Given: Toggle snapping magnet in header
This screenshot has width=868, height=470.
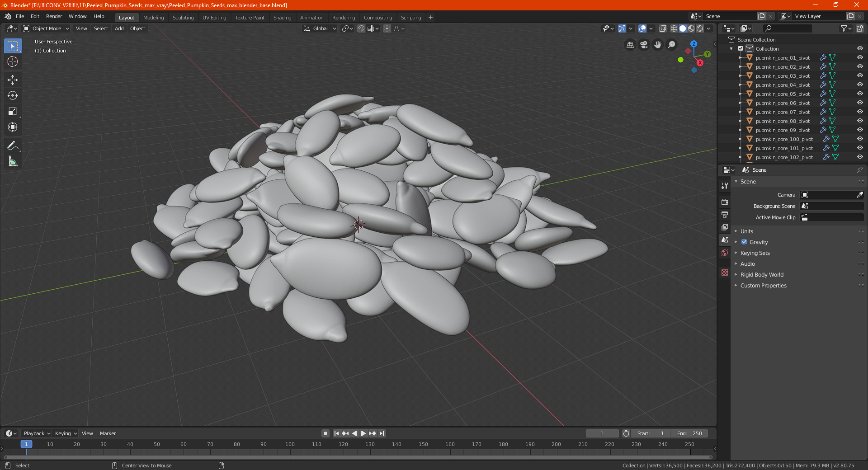Looking at the screenshot, I should coord(361,28).
